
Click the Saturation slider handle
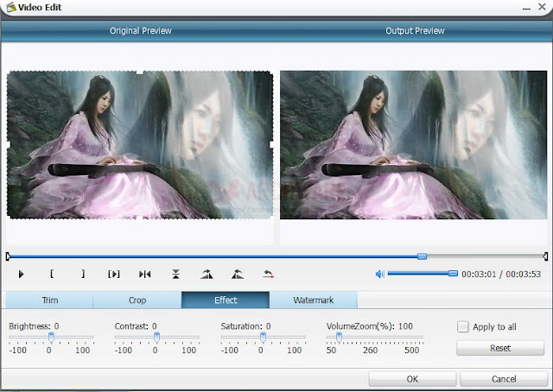click(x=263, y=338)
